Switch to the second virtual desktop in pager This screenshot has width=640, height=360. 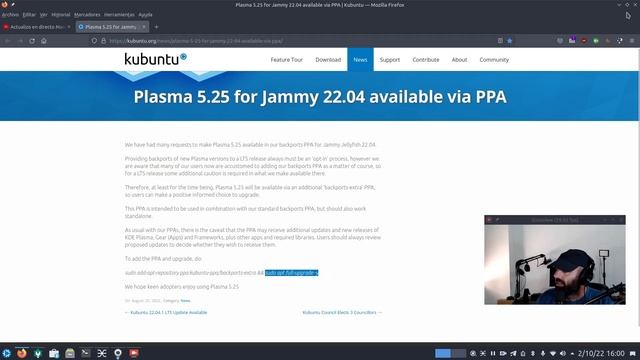[458, 353]
